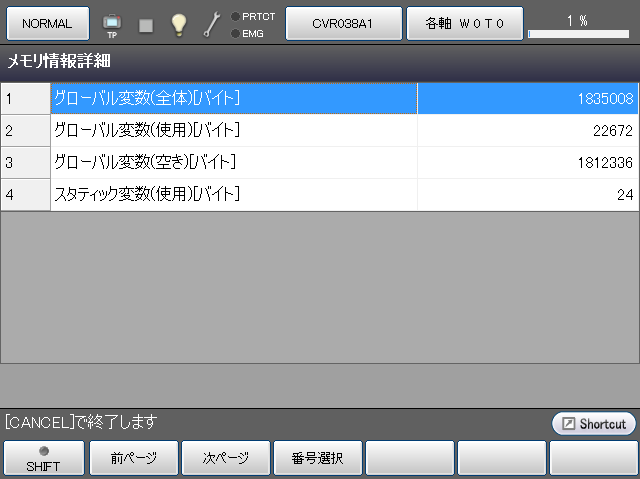This screenshot has height=479, width=640.
Task: Open the Shortcut menu
Action: 594,424
